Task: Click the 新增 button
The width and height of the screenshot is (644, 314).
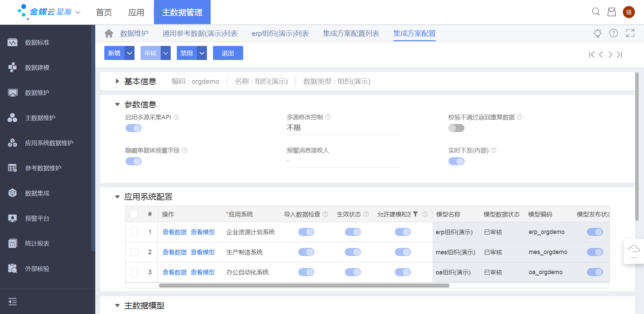Action: click(114, 53)
